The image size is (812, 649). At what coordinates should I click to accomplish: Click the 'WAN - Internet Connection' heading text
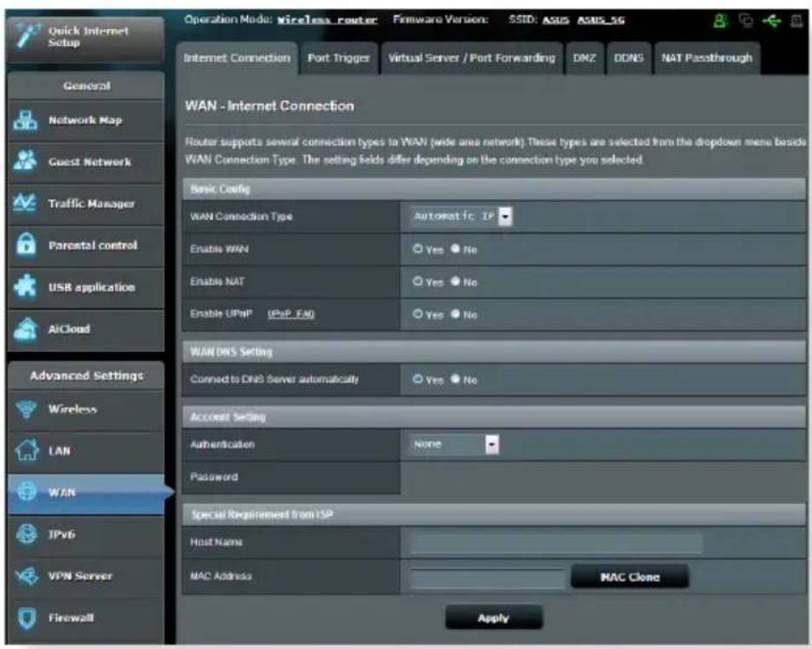pos(270,106)
